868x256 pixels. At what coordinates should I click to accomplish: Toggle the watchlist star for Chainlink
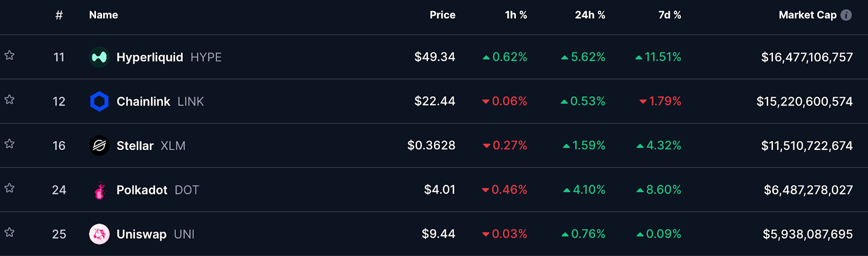pos(9,99)
